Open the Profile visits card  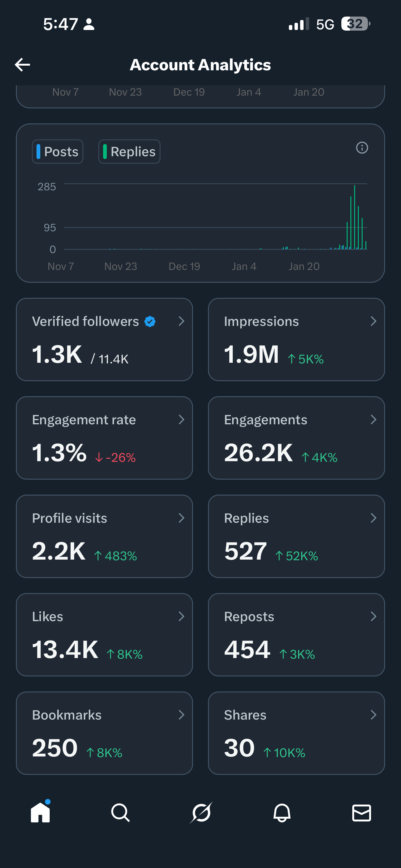[x=104, y=536]
